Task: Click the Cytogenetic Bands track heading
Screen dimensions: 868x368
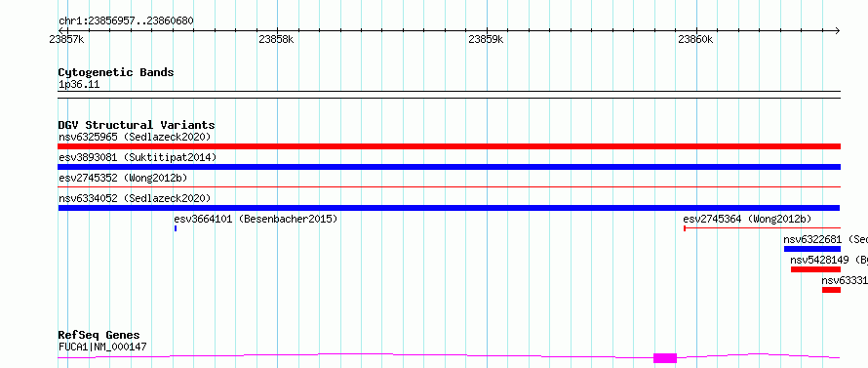Action: [116, 72]
